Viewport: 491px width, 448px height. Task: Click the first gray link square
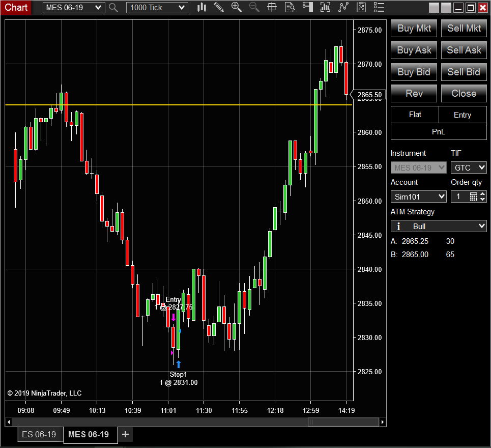coord(434,8)
